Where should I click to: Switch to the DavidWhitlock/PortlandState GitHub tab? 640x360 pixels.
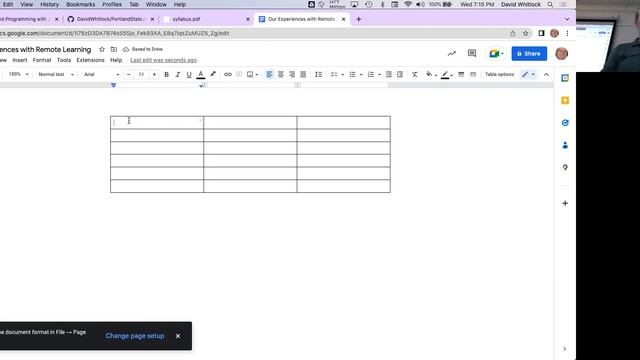pyautogui.click(x=111, y=19)
